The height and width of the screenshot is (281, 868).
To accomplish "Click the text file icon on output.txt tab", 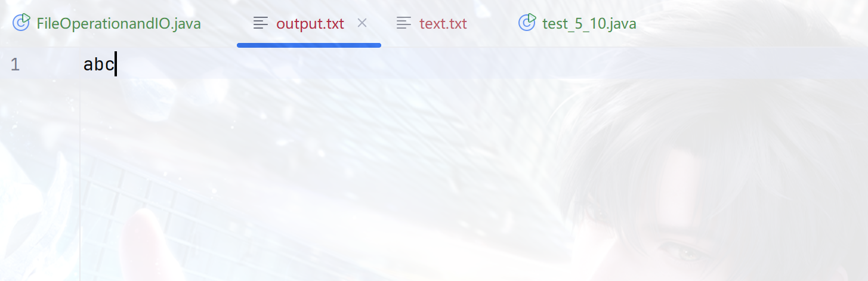I will (x=261, y=23).
